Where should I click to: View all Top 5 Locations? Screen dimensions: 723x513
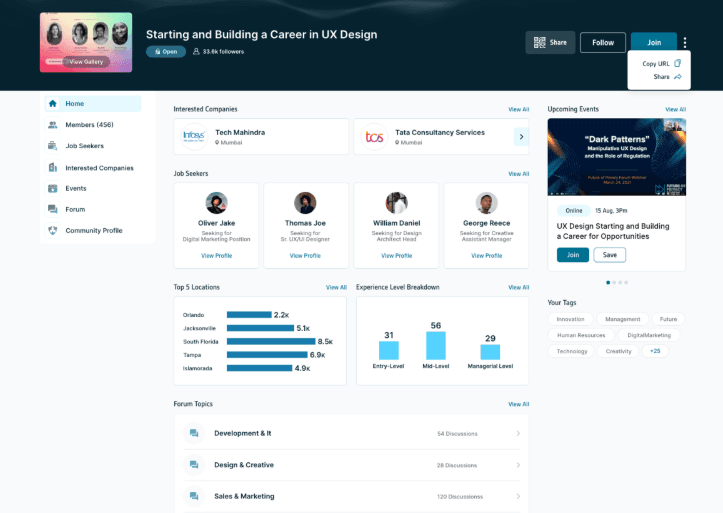click(x=336, y=287)
